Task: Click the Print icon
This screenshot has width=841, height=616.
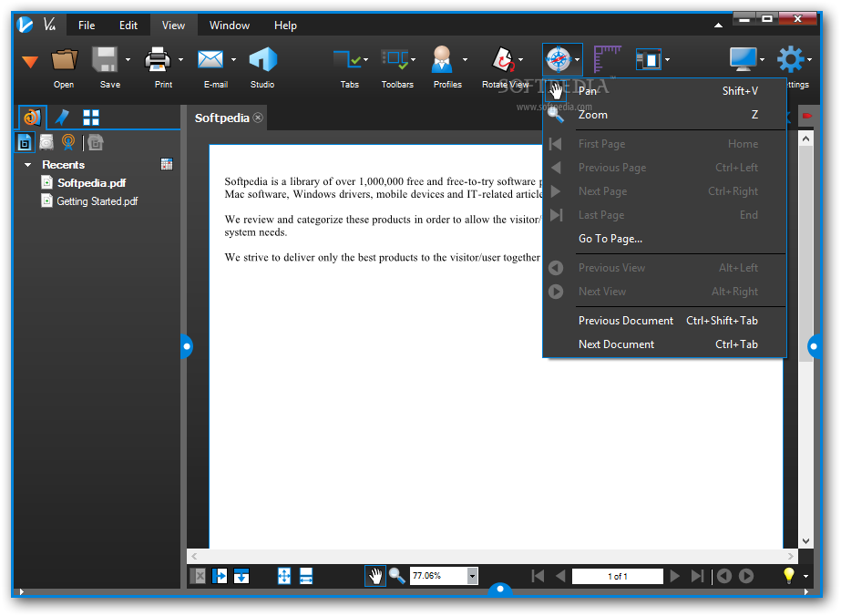Action: click(158, 59)
